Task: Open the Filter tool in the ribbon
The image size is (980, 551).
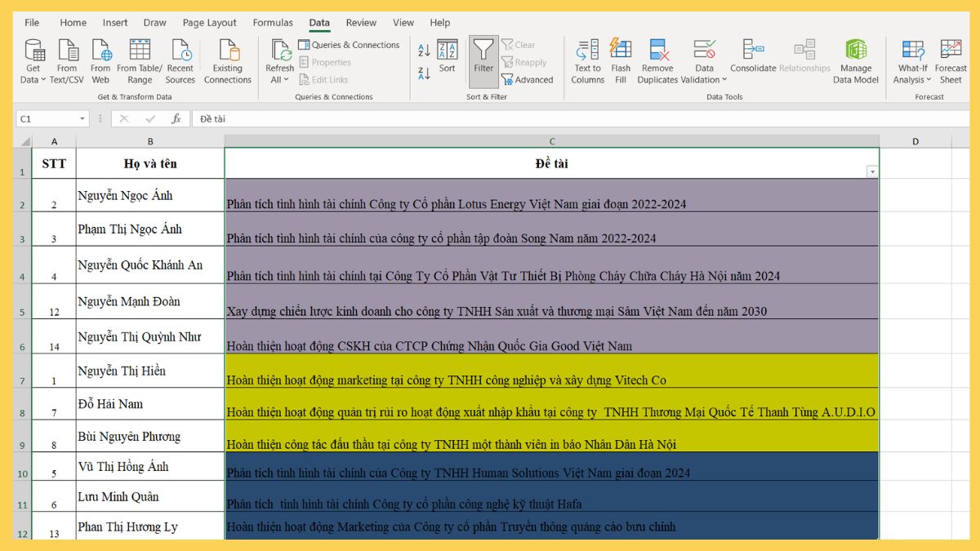Action: click(x=483, y=60)
